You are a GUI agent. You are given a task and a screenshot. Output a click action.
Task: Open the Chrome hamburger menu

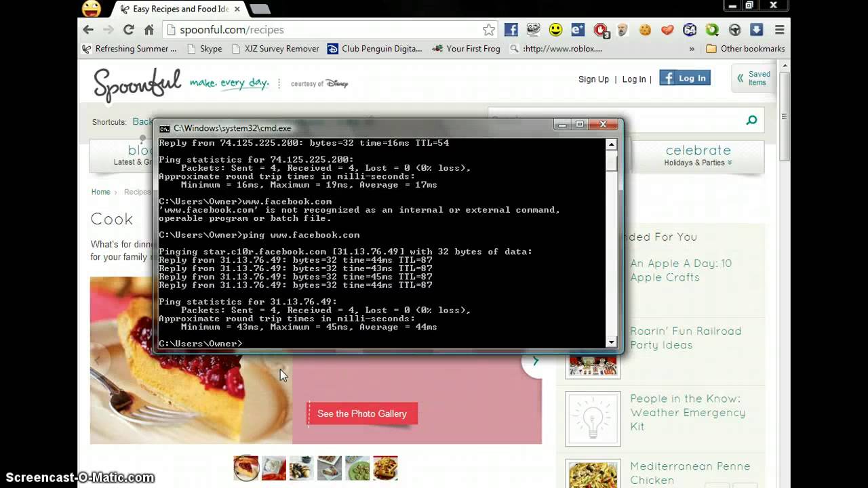[780, 30]
